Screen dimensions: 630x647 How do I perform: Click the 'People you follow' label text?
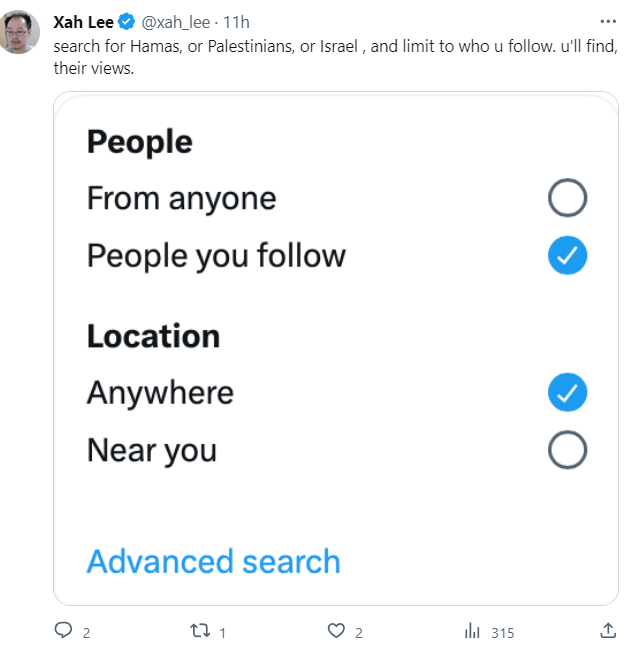[216, 256]
